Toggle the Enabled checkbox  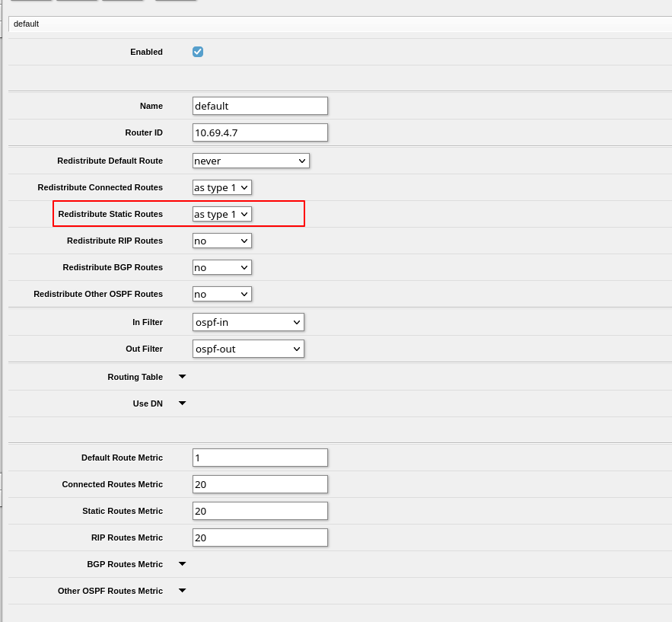(x=198, y=52)
